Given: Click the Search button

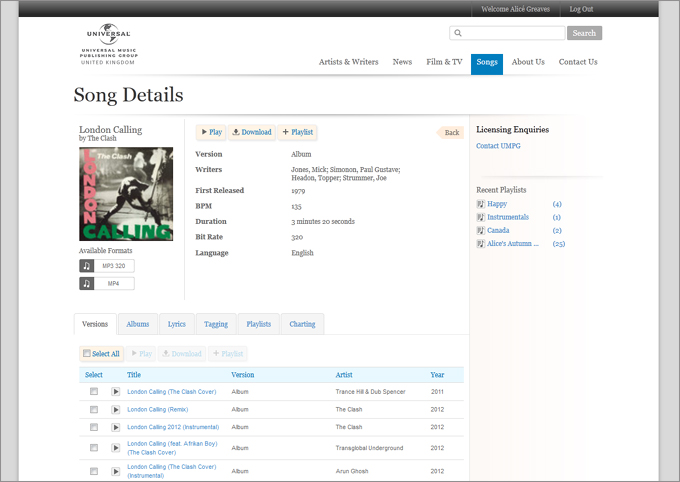Looking at the screenshot, I should pos(584,33).
